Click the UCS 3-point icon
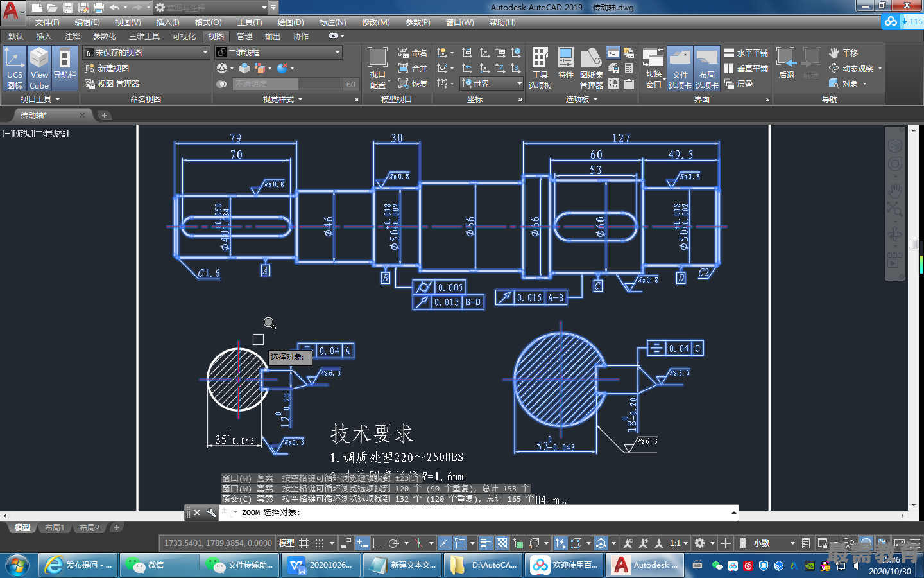This screenshot has width=924, height=578. pos(515,68)
